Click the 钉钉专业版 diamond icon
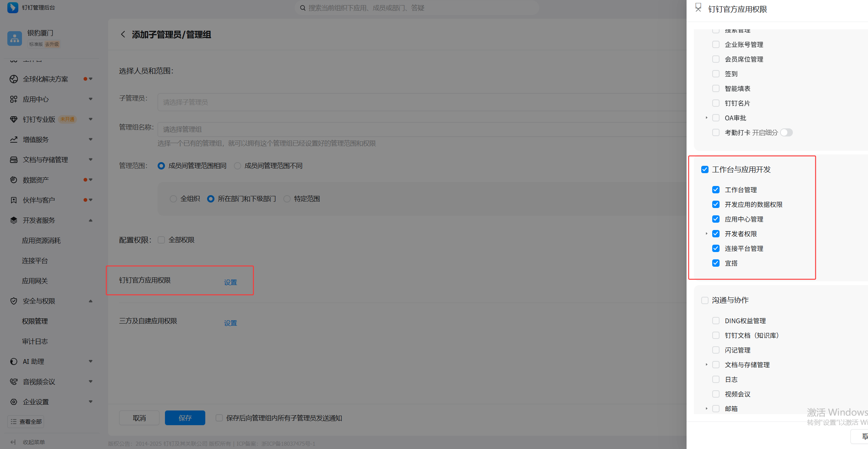Screen dimensions: 868x449 (14, 120)
